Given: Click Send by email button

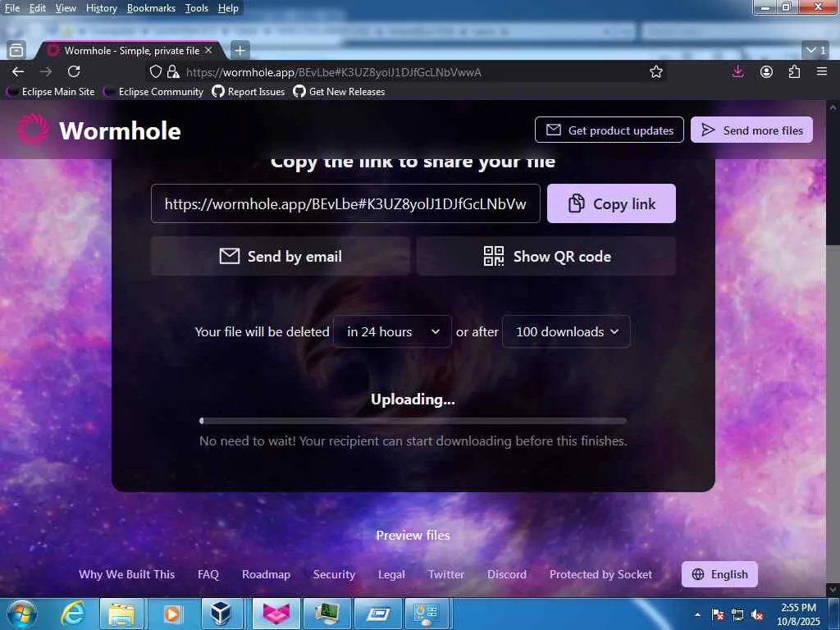Looking at the screenshot, I should pos(281,257).
